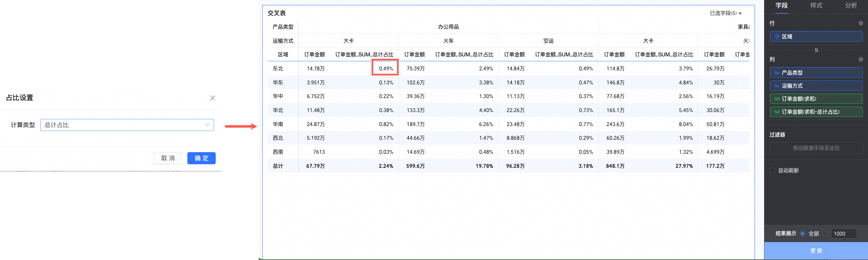
Task: Click the 0.49% cell under 大卡 办公用品
Action: [x=386, y=68]
